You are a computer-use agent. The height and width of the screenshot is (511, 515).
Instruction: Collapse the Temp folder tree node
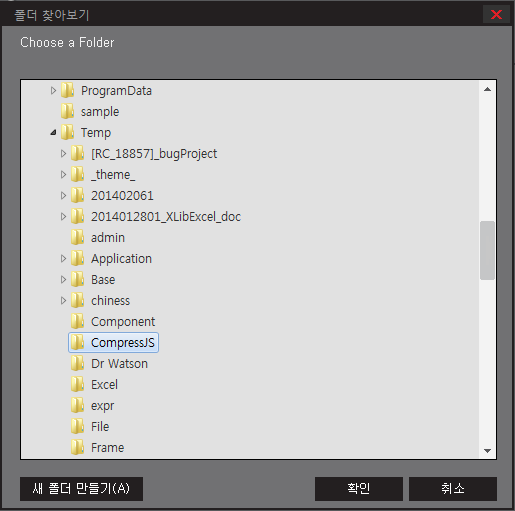point(53,133)
